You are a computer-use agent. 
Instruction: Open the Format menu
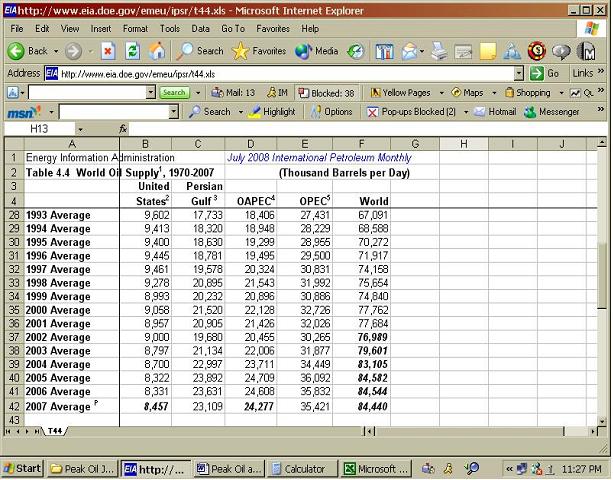(134, 29)
